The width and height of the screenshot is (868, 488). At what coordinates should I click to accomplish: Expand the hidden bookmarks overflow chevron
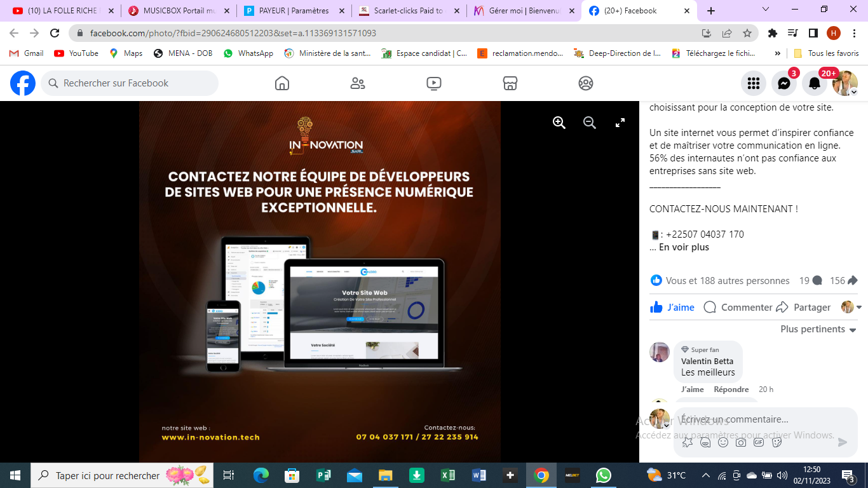[x=778, y=53]
